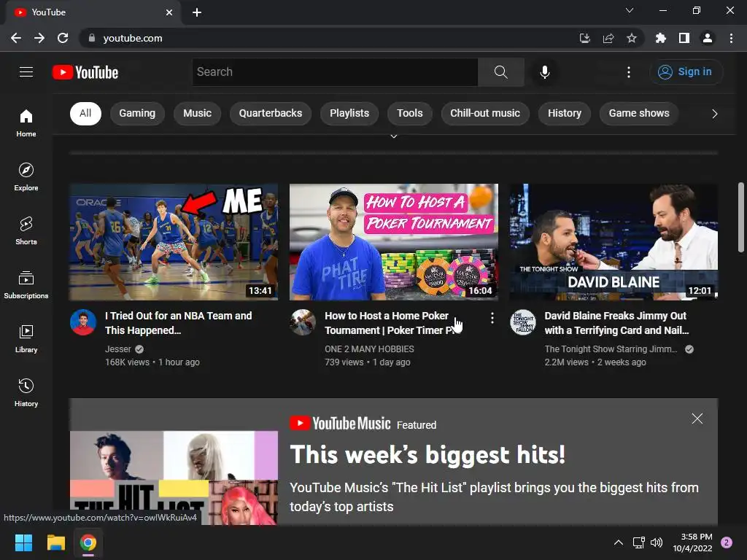This screenshot has height=560, width=747.
Task: Click Jesser channel name
Action: click(117, 349)
